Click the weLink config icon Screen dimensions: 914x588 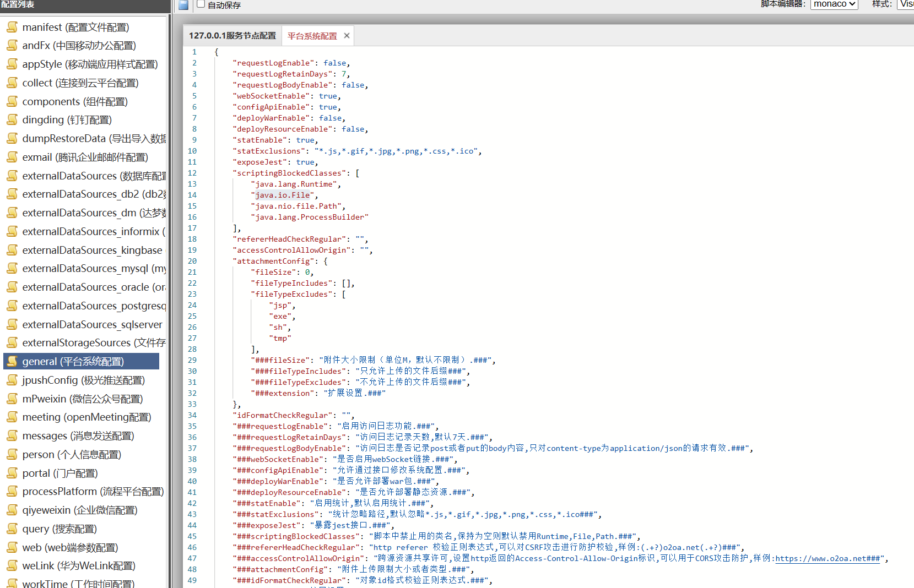[x=12, y=565]
